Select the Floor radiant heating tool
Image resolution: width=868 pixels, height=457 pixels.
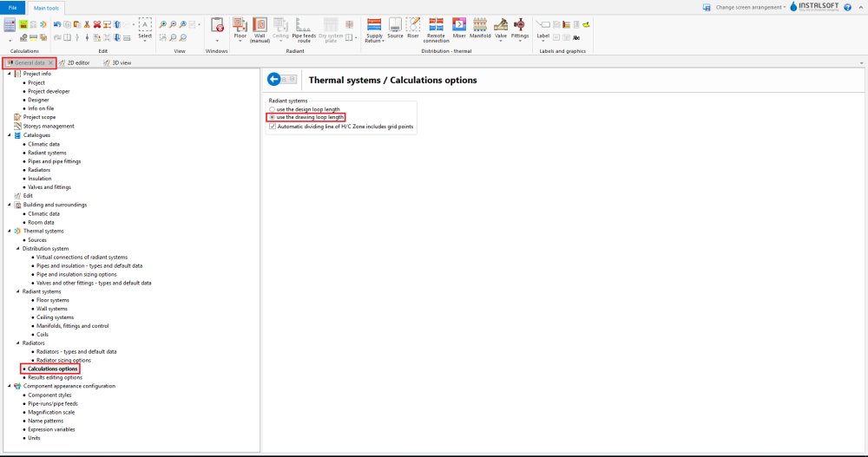point(240,28)
